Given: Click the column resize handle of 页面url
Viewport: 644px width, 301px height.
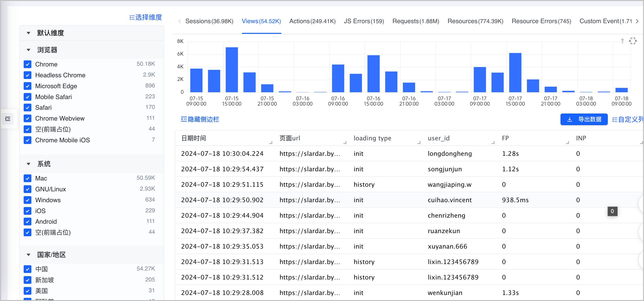Looking at the screenshot, I should [x=345, y=142].
